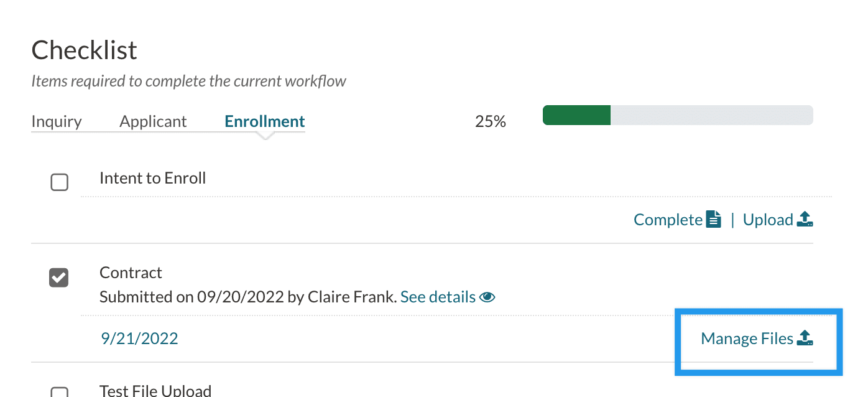Click the eye icon next to See details
Viewport: 868px width, 397px height.
[487, 297]
